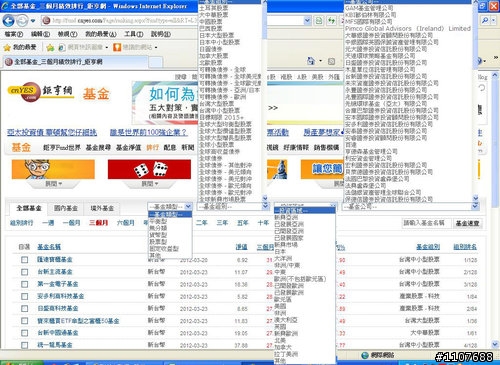Screen dimensions: 500x365
Task: Click the web slice gallery IE icon
Action: [x=62, y=48]
